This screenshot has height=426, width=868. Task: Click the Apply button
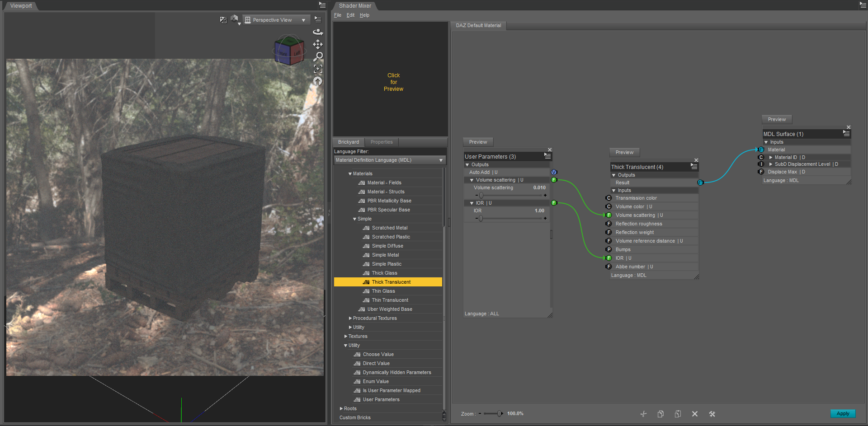[843, 414]
